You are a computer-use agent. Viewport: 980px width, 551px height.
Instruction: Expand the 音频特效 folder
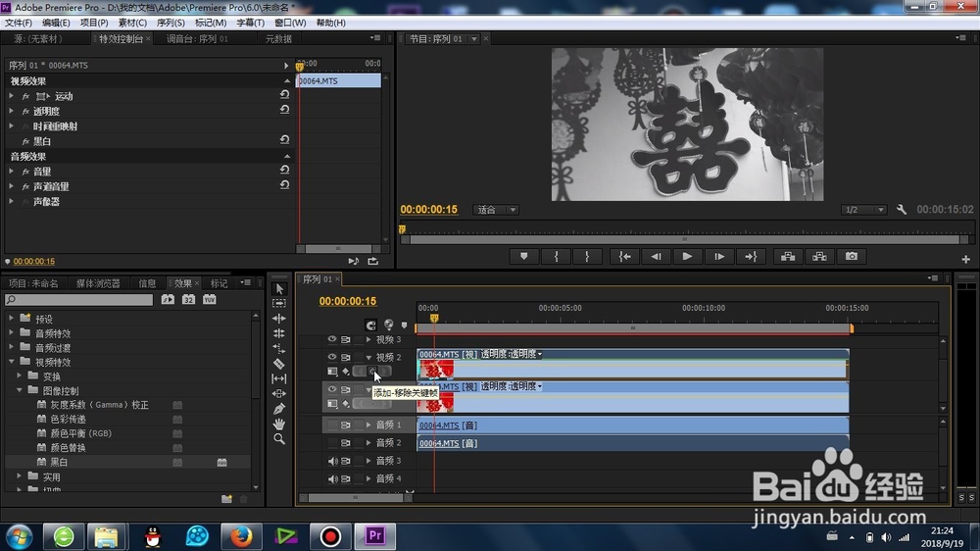[11, 332]
